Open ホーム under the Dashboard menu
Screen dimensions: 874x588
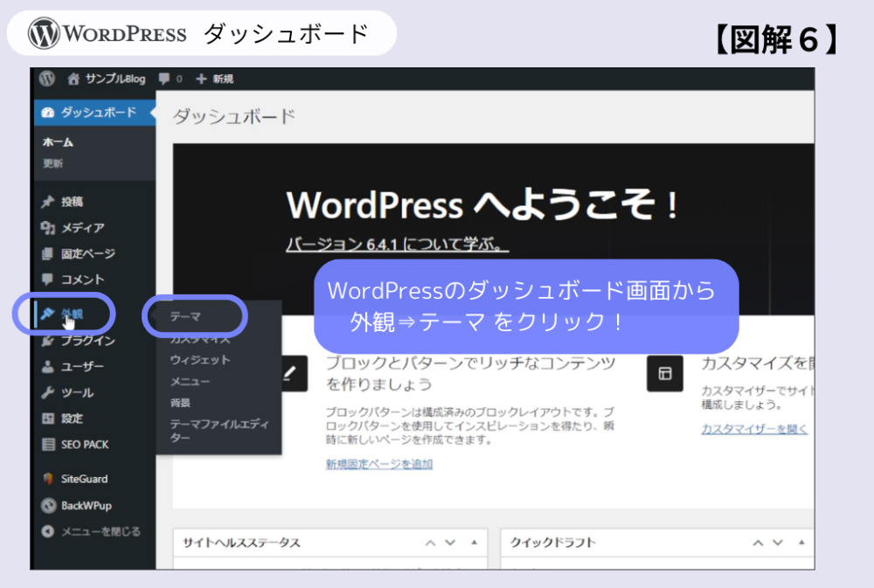pos(58,142)
